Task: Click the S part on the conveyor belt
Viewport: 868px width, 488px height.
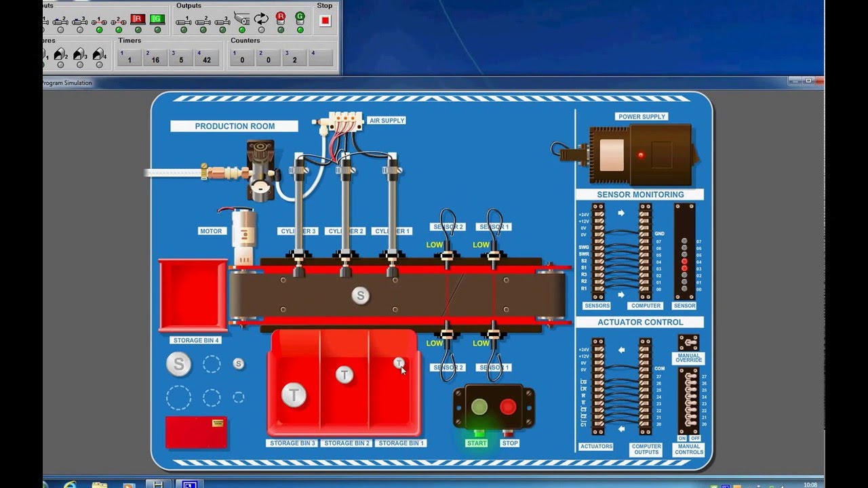Action: (361, 296)
